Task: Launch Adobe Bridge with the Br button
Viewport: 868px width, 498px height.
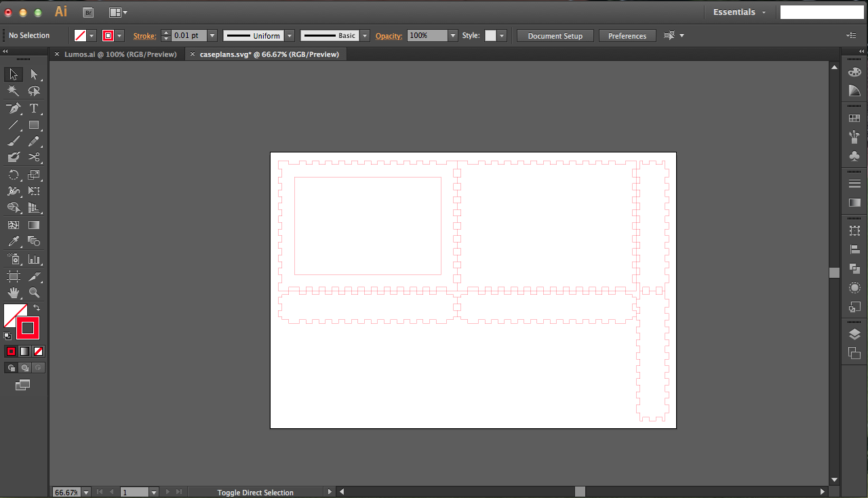Action: pos(88,12)
